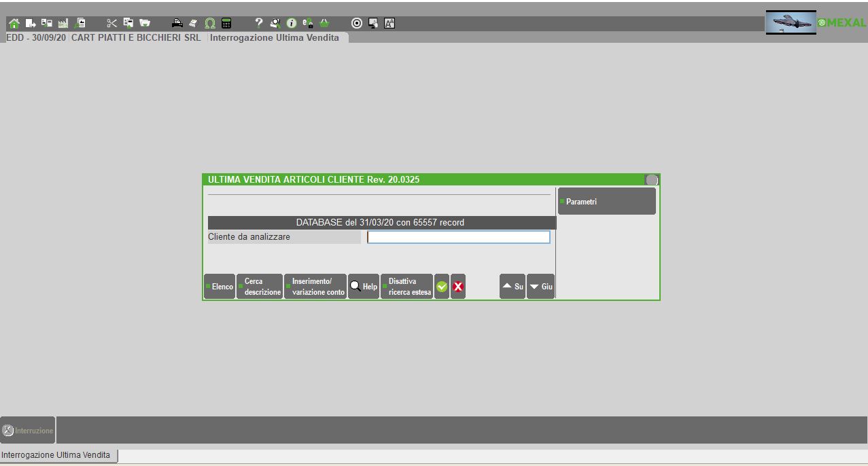This screenshot has height=466, width=868.
Task: Click the font size AA icon
Action: click(389, 24)
